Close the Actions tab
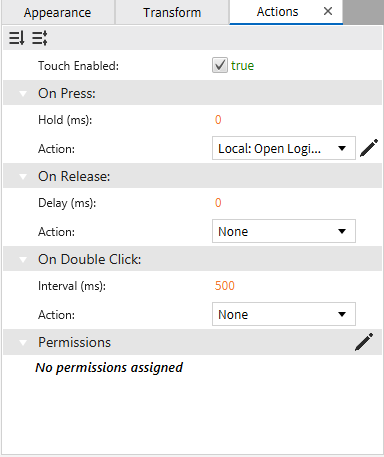 point(328,11)
